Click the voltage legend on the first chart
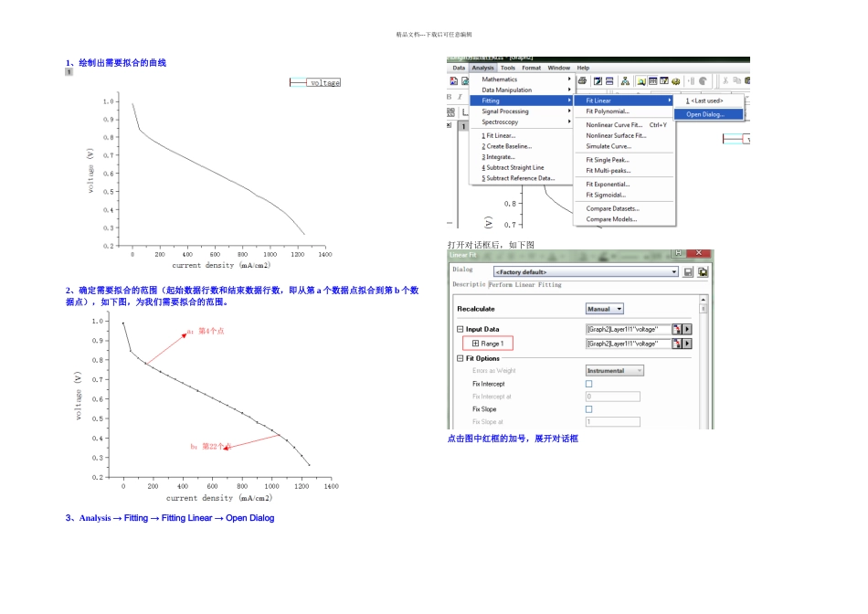 coord(315,82)
